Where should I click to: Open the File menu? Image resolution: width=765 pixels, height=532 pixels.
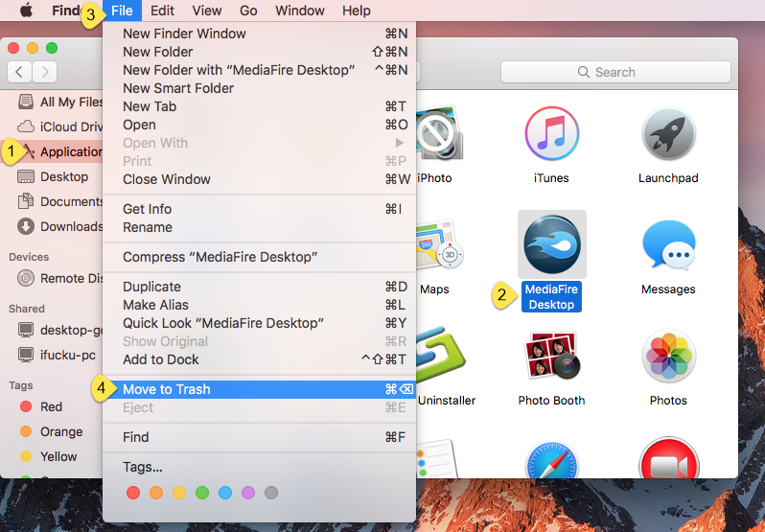tap(122, 11)
